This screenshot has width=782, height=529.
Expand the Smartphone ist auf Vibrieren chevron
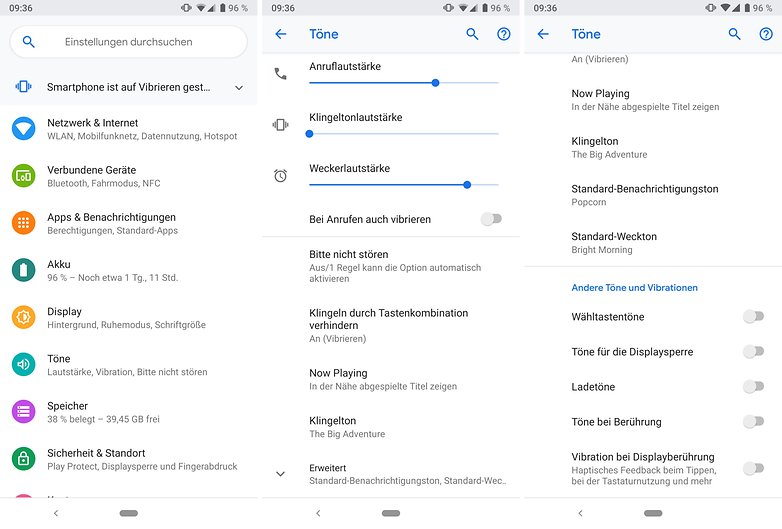(x=239, y=87)
